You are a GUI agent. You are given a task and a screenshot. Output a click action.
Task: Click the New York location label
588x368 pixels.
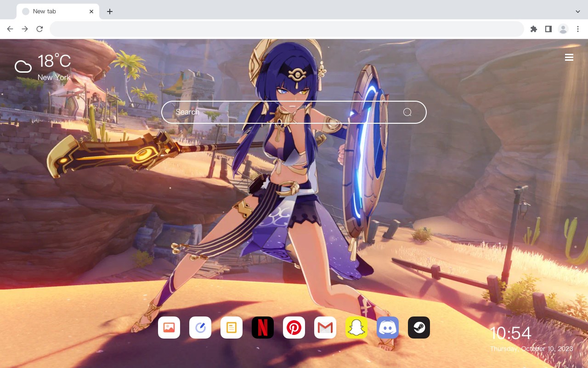tap(54, 77)
